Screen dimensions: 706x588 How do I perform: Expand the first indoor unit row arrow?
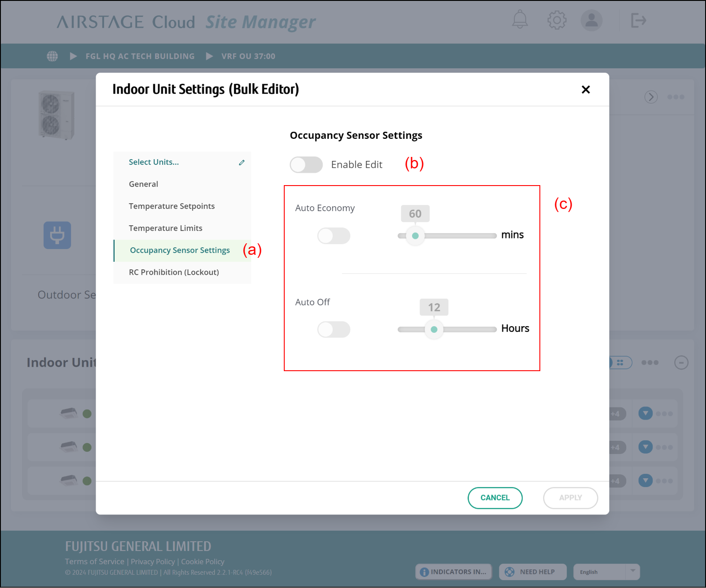[645, 413]
